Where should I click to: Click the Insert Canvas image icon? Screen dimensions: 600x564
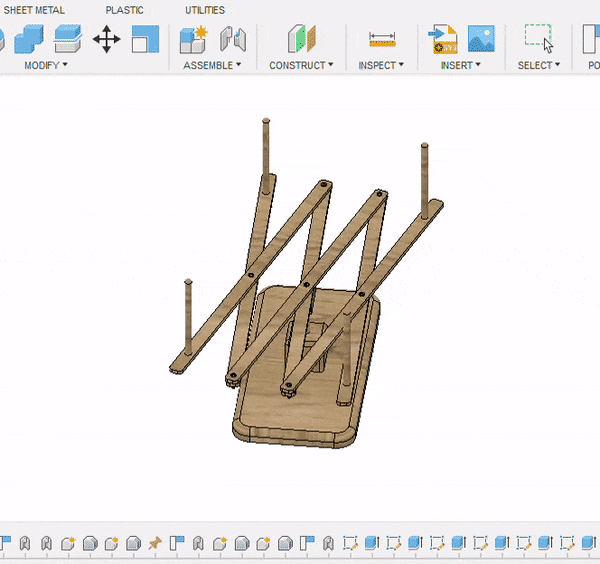coord(481,39)
